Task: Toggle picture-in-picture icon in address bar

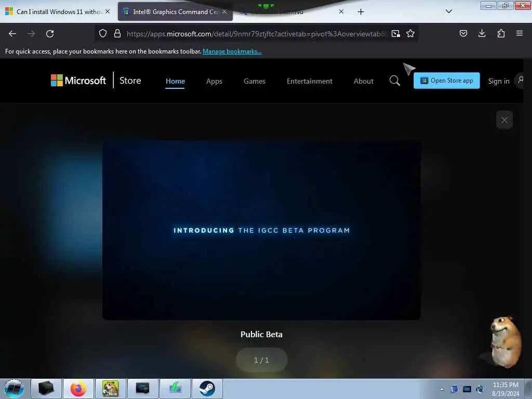Action: click(x=395, y=33)
